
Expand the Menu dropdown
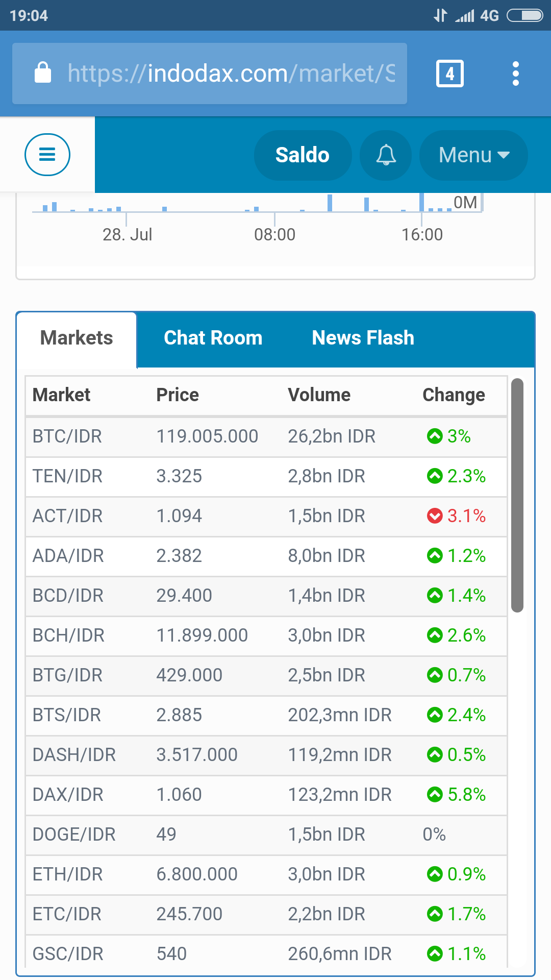click(473, 155)
